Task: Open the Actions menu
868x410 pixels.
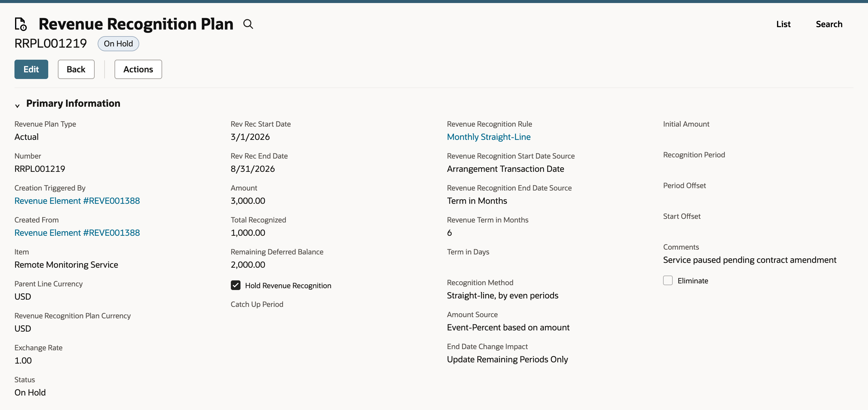Action: pos(138,69)
